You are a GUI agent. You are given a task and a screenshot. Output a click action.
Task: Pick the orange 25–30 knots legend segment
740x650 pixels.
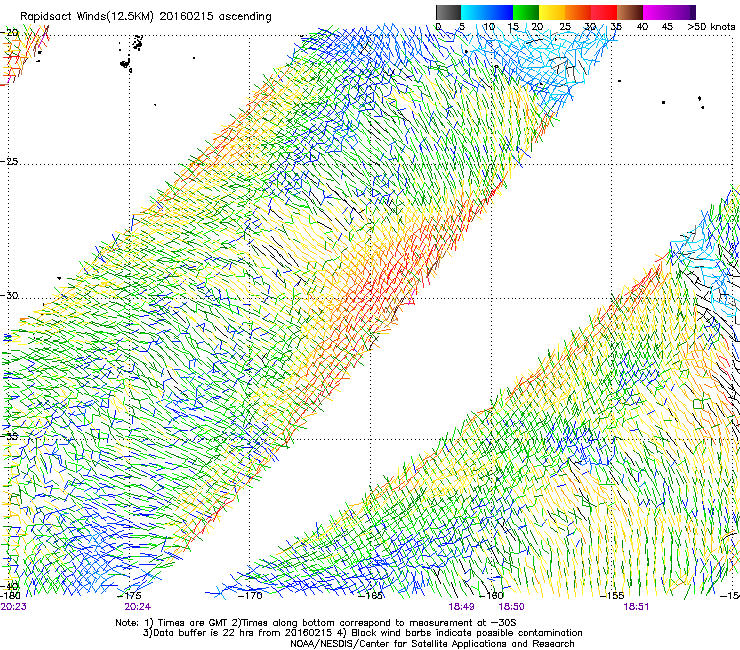(x=578, y=12)
